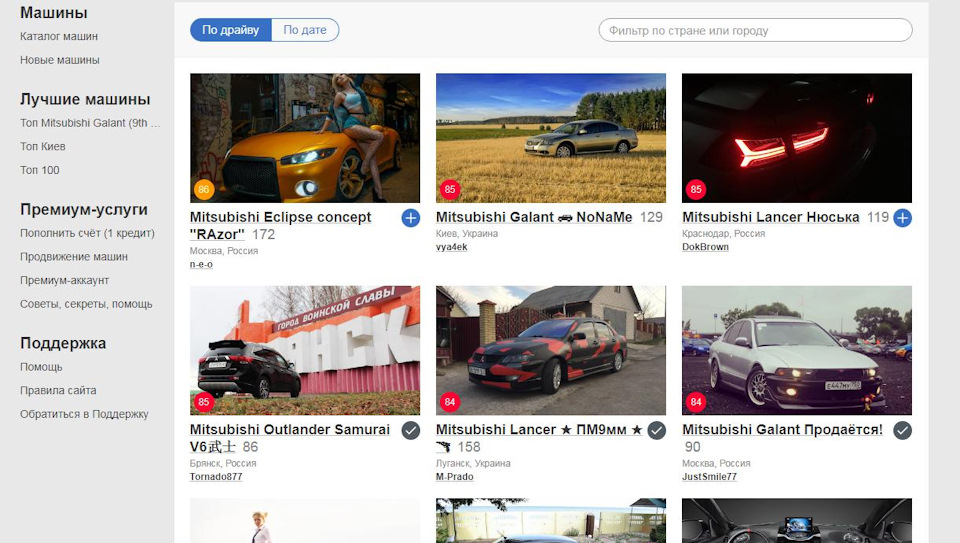Click the 85 badge on Lancer Нюська photo
The height and width of the screenshot is (543, 960).
[x=696, y=189]
